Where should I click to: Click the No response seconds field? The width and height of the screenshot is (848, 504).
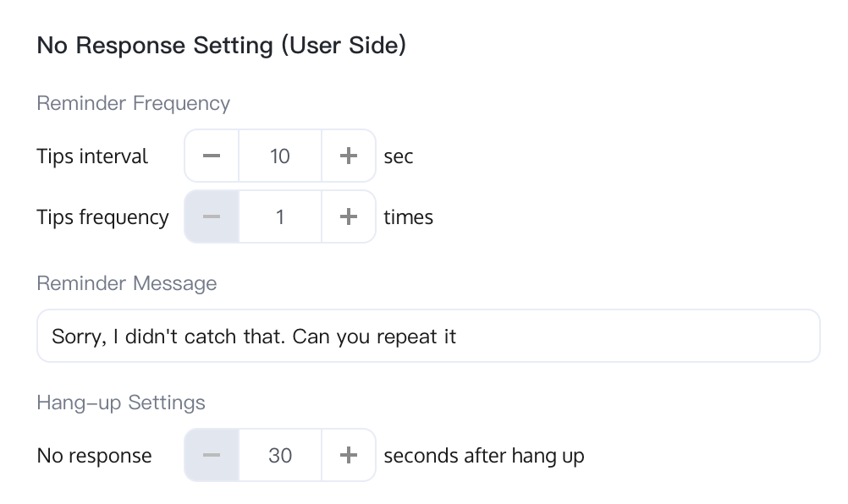(280, 456)
